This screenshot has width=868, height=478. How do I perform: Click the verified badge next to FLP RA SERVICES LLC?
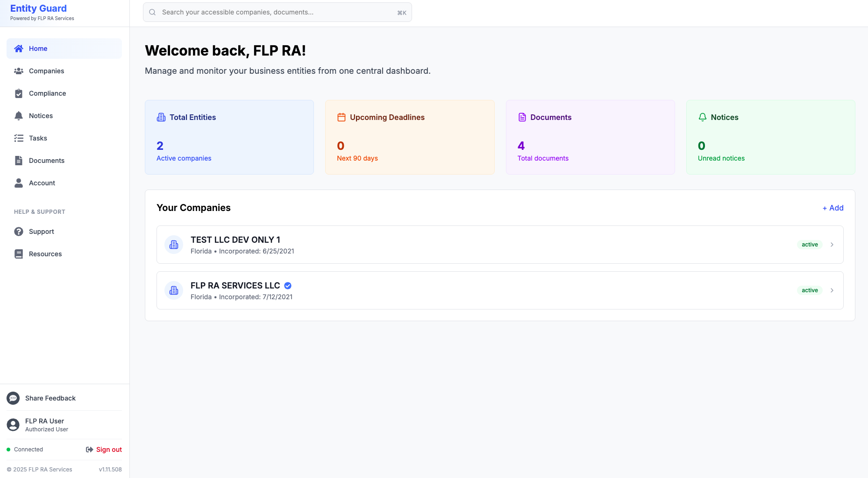[288, 286]
